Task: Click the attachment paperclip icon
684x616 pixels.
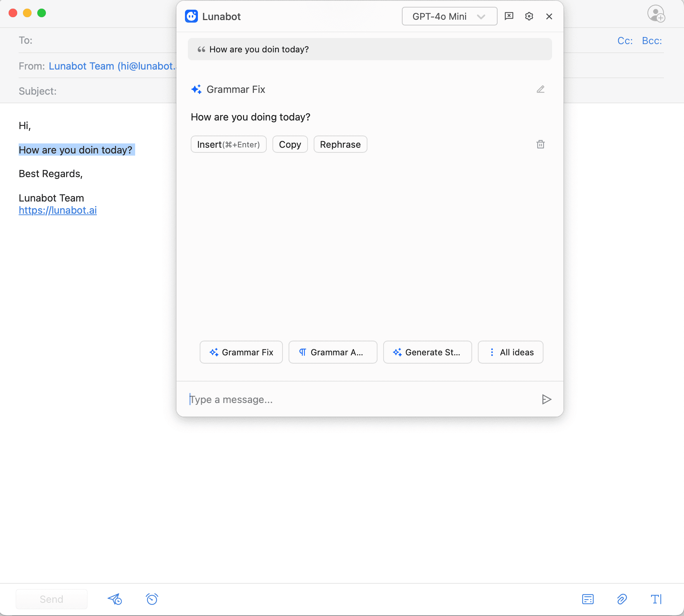Action: click(x=622, y=599)
